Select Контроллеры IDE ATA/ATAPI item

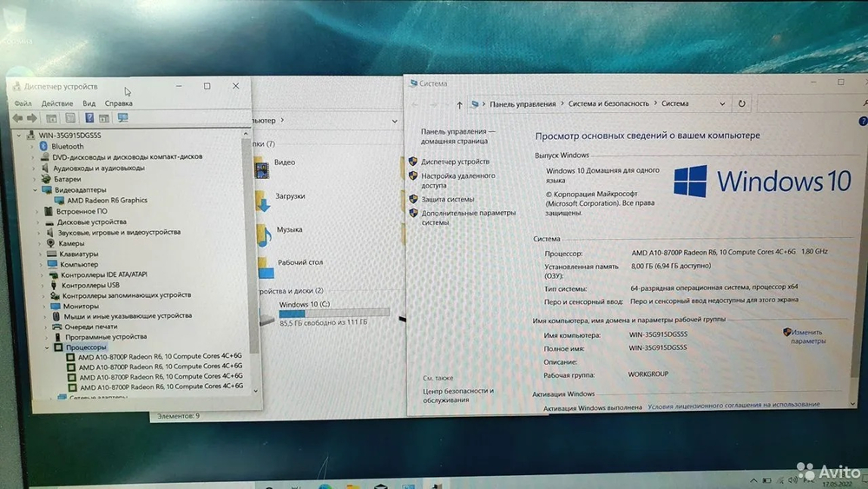point(104,274)
